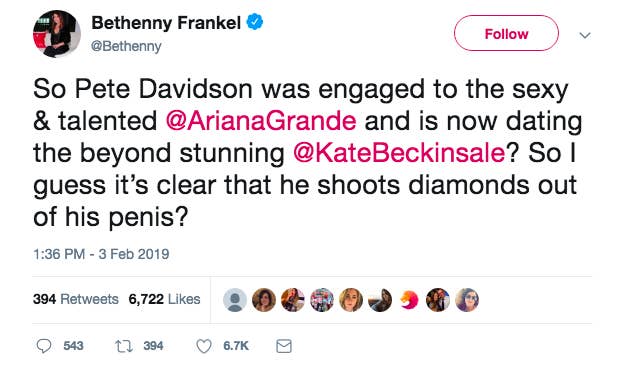
Task: Click the pink bird avatar liker
Action: tap(409, 300)
